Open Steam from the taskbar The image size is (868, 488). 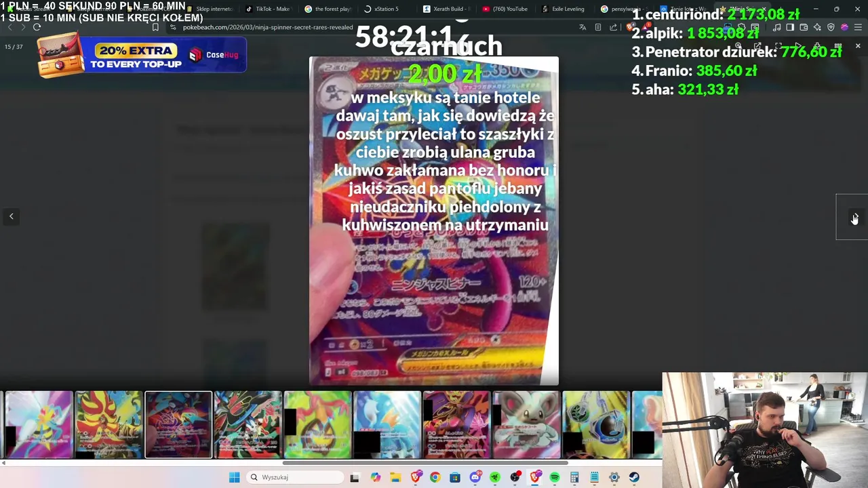tap(634, 477)
